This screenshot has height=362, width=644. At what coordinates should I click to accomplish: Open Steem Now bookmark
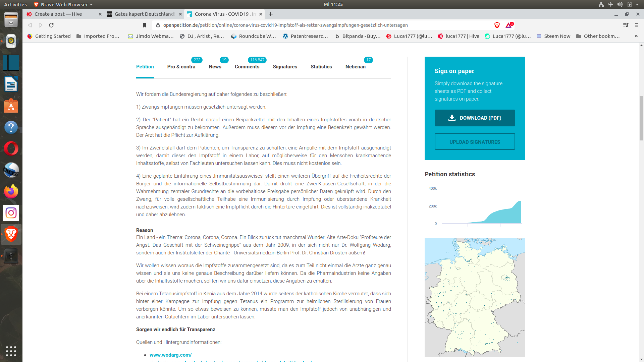(553, 36)
